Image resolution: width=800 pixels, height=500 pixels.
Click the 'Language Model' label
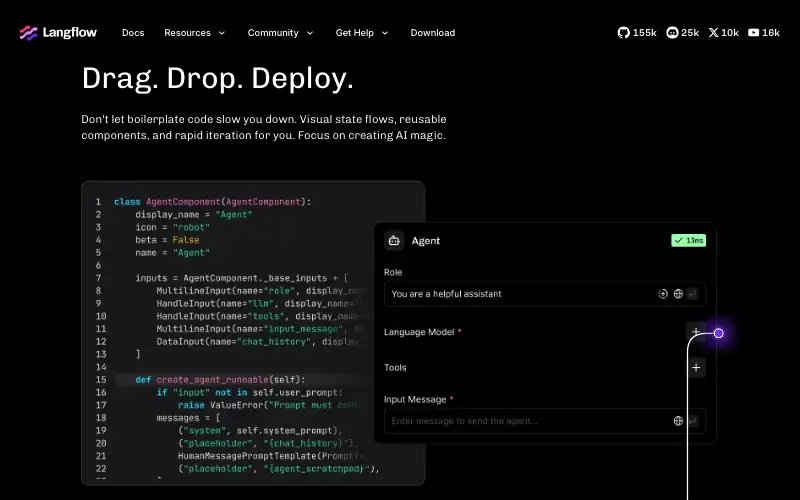click(x=419, y=332)
